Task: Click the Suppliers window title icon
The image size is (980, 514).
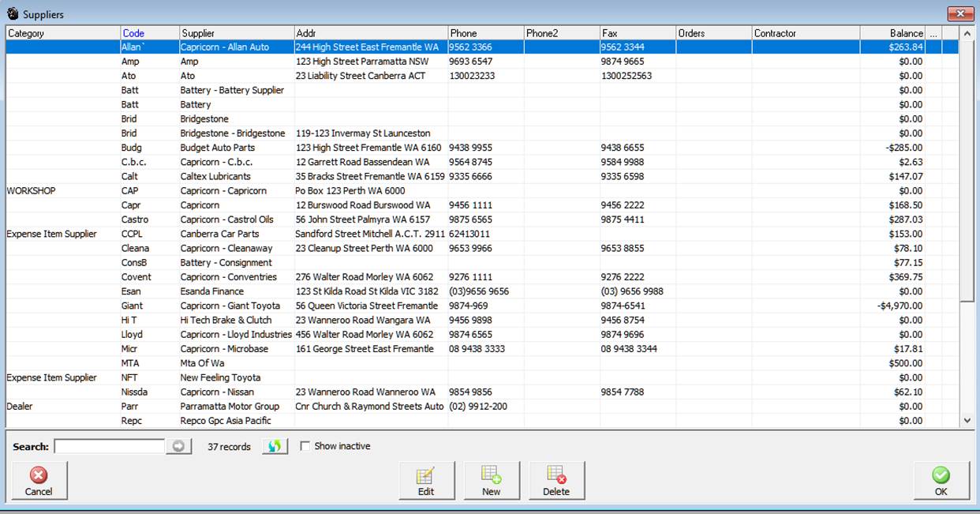Action: point(12,14)
